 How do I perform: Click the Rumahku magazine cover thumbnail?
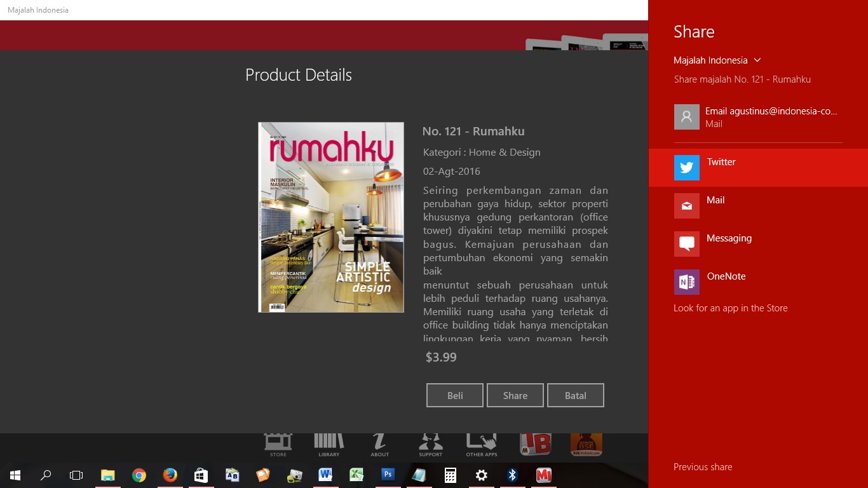point(331,217)
